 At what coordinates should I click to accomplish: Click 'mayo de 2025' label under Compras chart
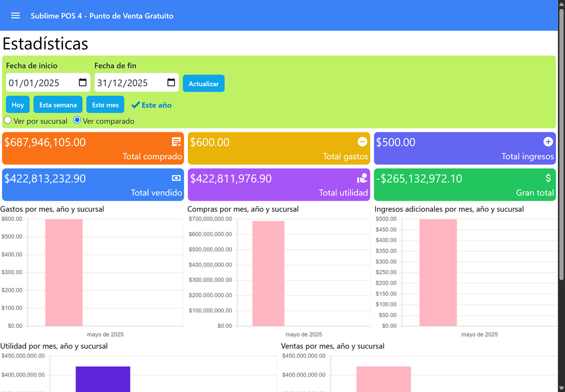(x=304, y=335)
